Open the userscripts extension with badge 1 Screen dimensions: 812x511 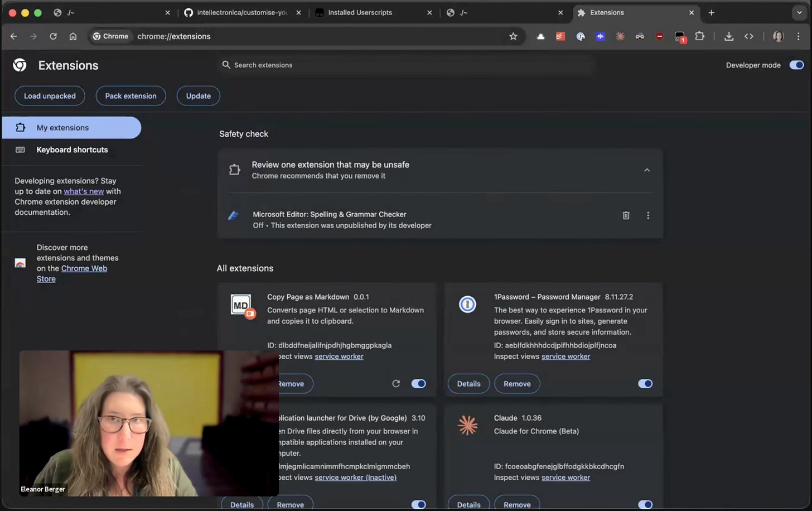click(680, 37)
